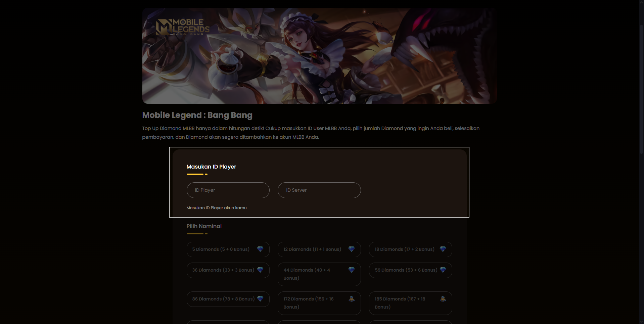Click the diamond icon on 44 Diamonds option
The image size is (644, 324).
351,270
